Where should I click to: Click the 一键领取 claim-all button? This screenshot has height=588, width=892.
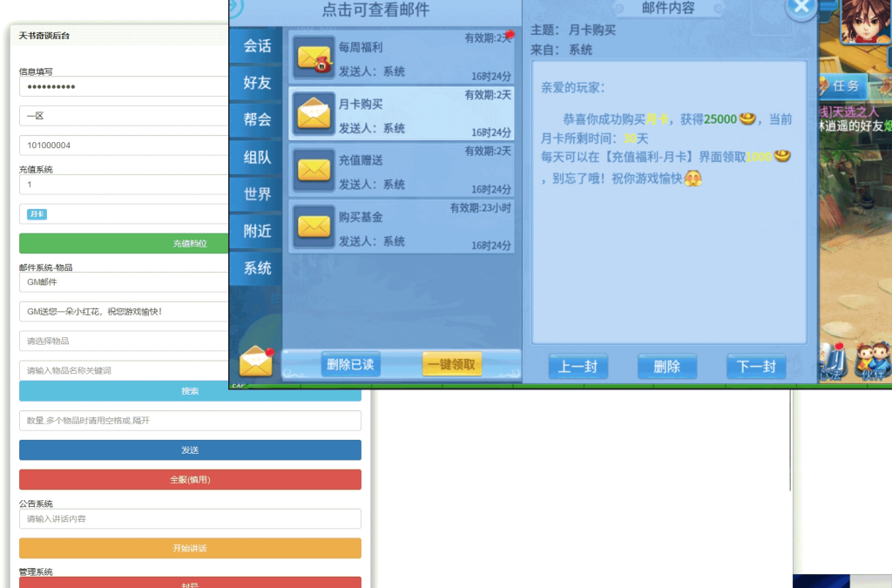[452, 365]
